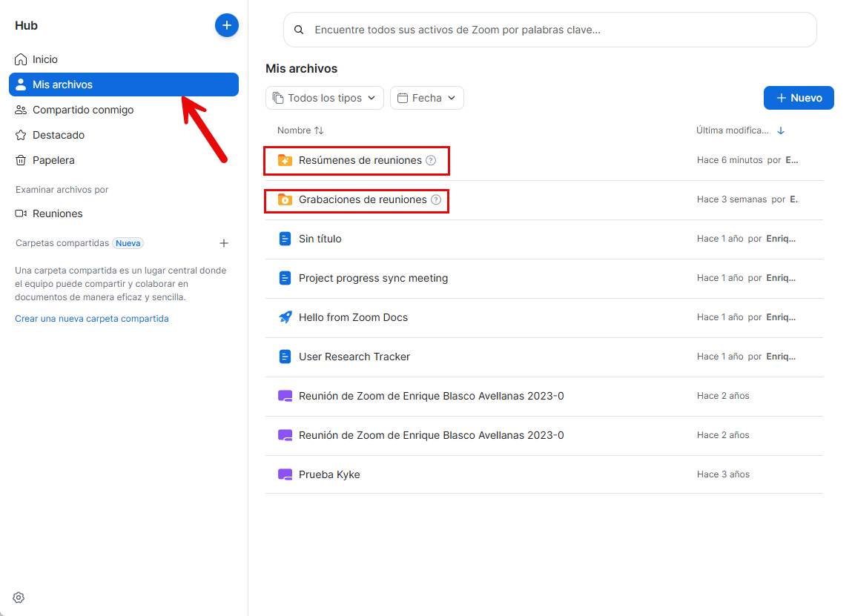Open Compartido conmigo section

pyautogui.click(x=82, y=110)
